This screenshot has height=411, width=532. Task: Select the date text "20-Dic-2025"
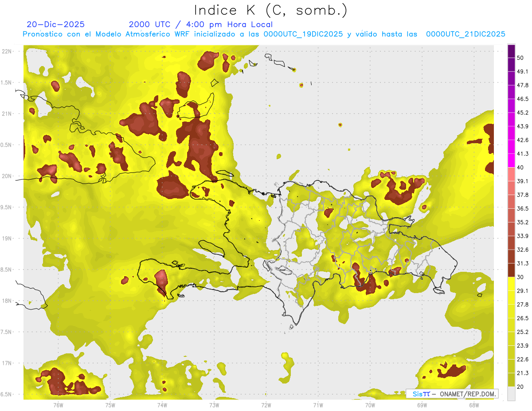coord(55,24)
